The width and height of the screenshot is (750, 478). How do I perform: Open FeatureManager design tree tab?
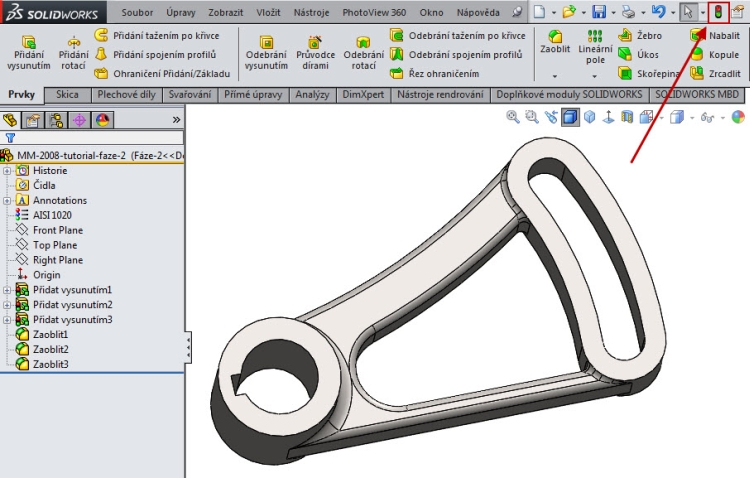click(10, 120)
